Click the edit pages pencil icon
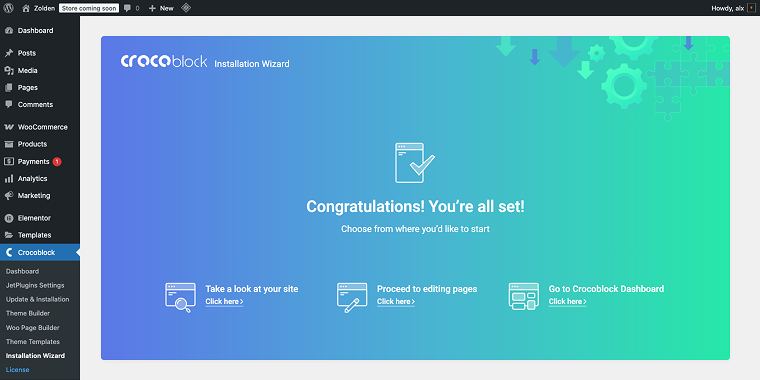 click(352, 297)
